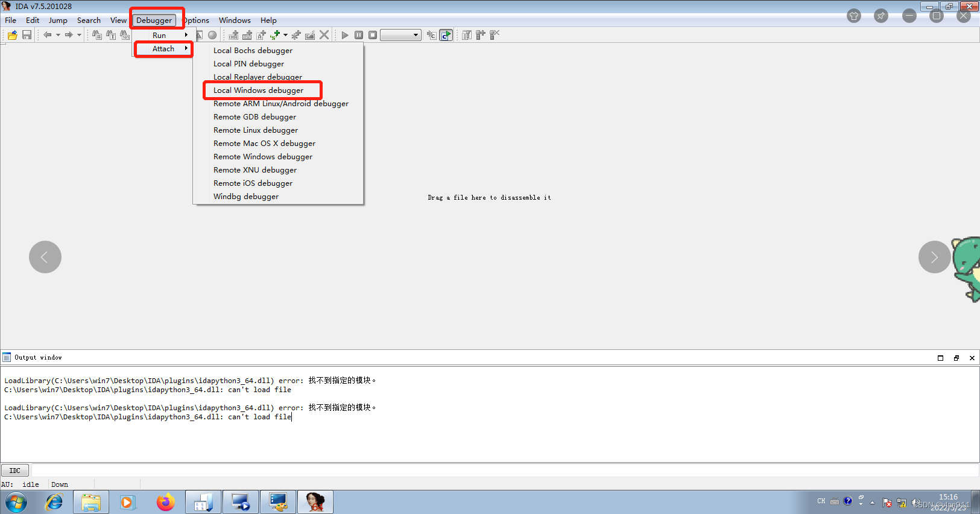Open the Jump menu
The width and height of the screenshot is (980, 514).
coord(58,20)
